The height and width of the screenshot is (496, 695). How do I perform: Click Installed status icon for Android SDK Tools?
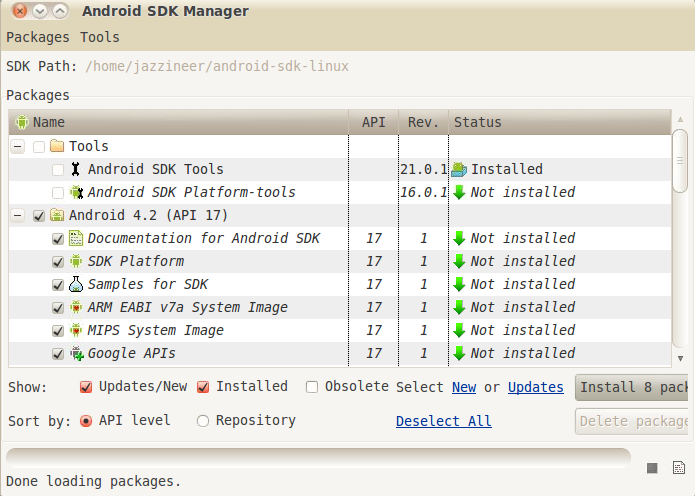(459, 169)
